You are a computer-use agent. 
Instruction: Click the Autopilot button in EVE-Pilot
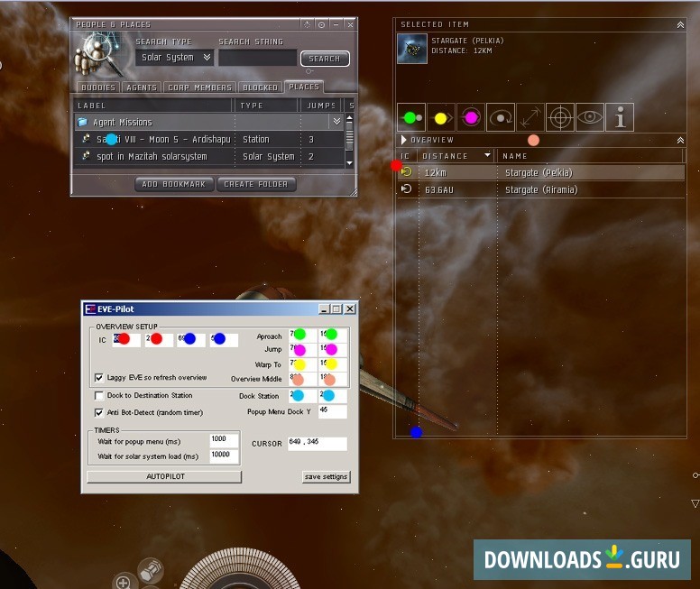pos(165,476)
